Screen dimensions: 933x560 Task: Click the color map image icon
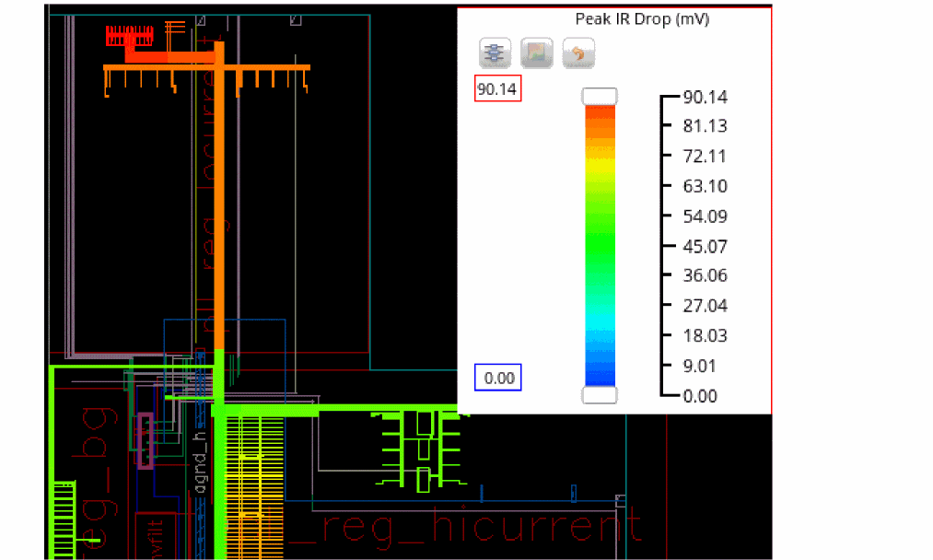click(x=536, y=53)
